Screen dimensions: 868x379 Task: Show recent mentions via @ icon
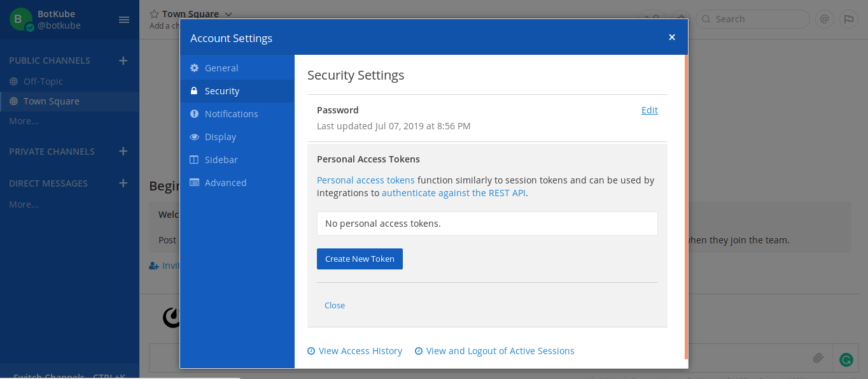click(824, 19)
